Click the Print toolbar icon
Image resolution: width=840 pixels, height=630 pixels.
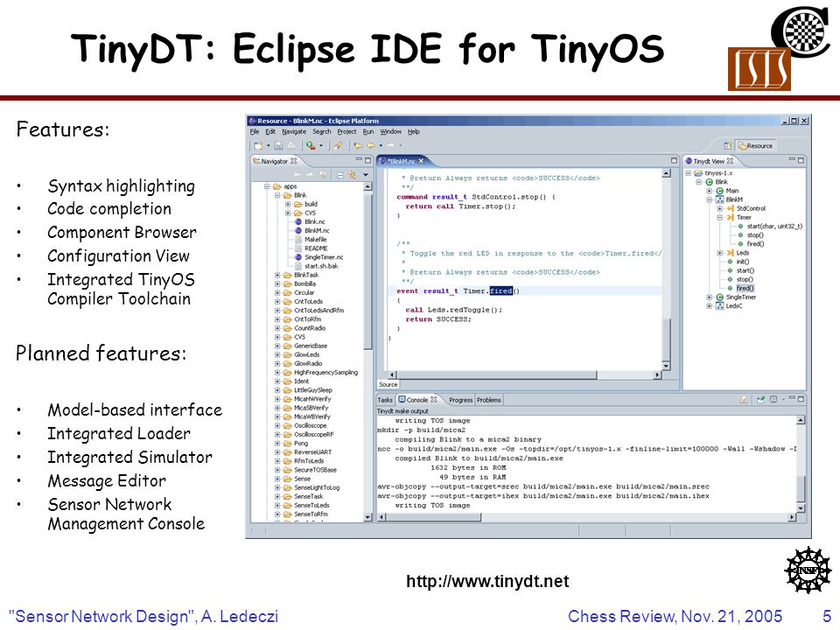tap(290, 146)
